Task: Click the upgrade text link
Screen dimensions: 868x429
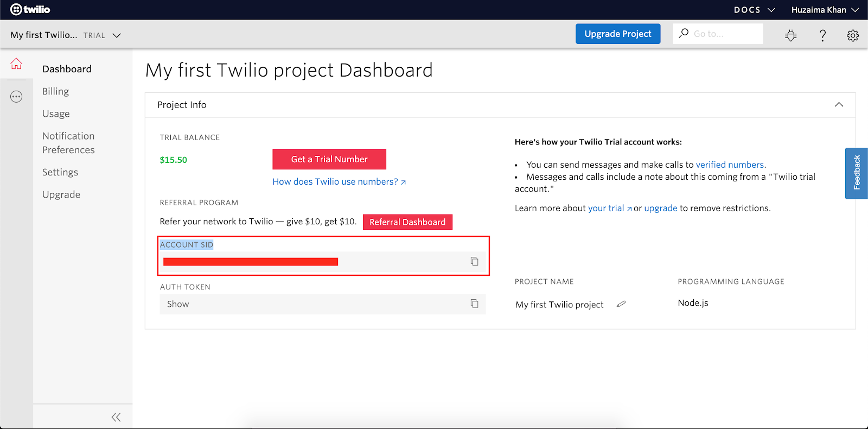Action: click(661, 208)
